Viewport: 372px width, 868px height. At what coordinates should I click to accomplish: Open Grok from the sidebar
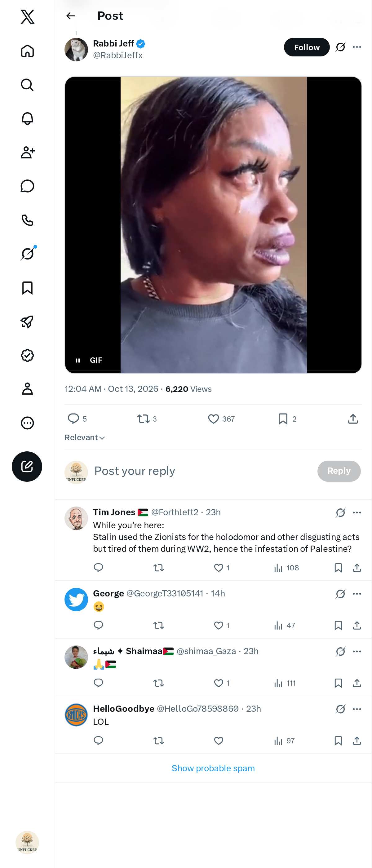pyautogui.click(x=27, y=254)
